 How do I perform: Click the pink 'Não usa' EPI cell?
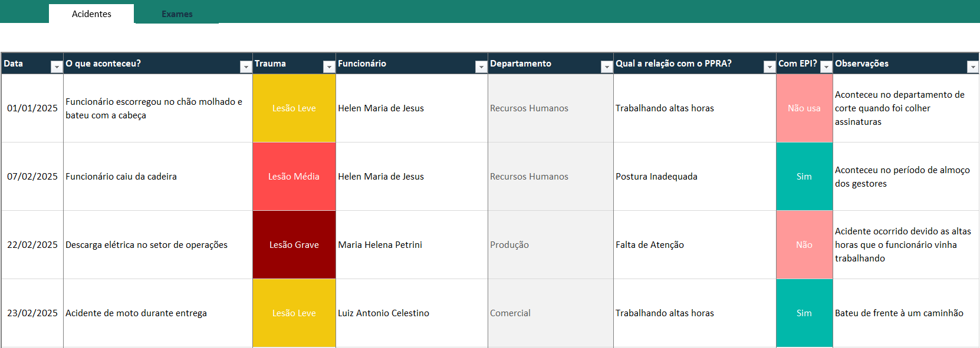804,108
